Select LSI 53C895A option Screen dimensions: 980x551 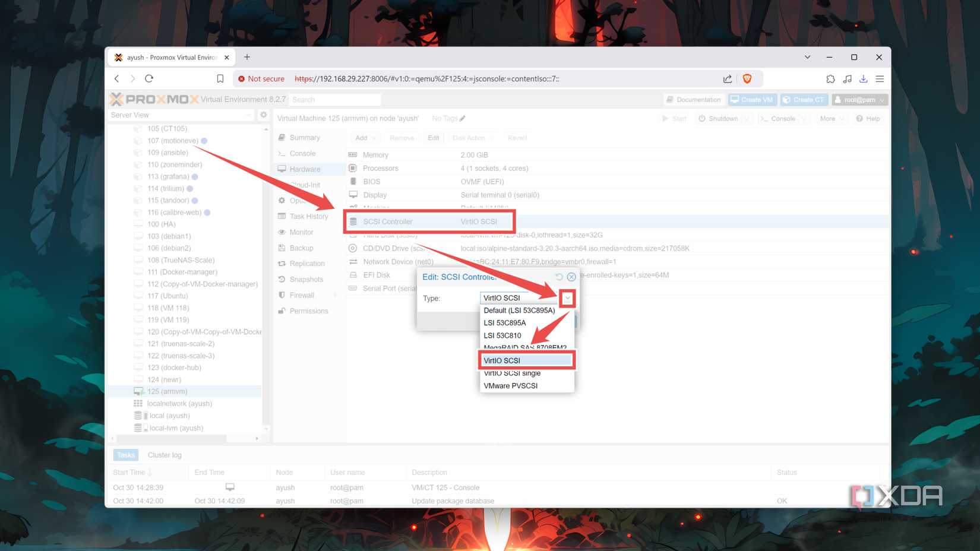click(527, 322)
